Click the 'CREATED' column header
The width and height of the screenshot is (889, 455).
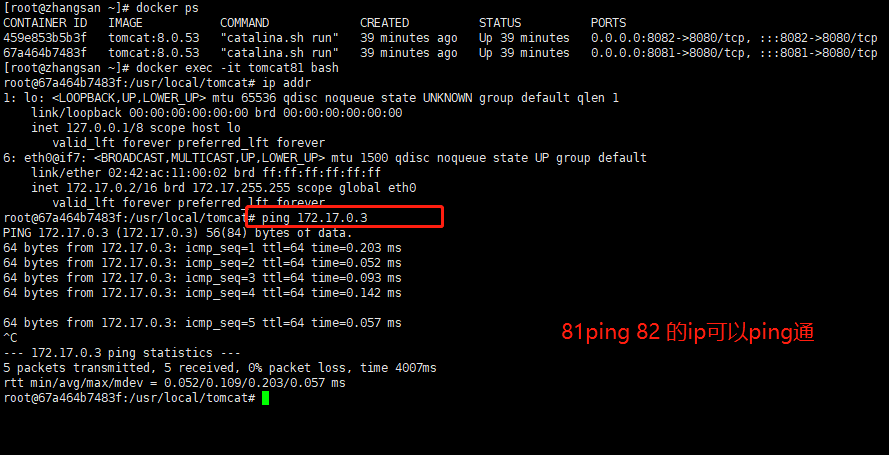(384, 23)
